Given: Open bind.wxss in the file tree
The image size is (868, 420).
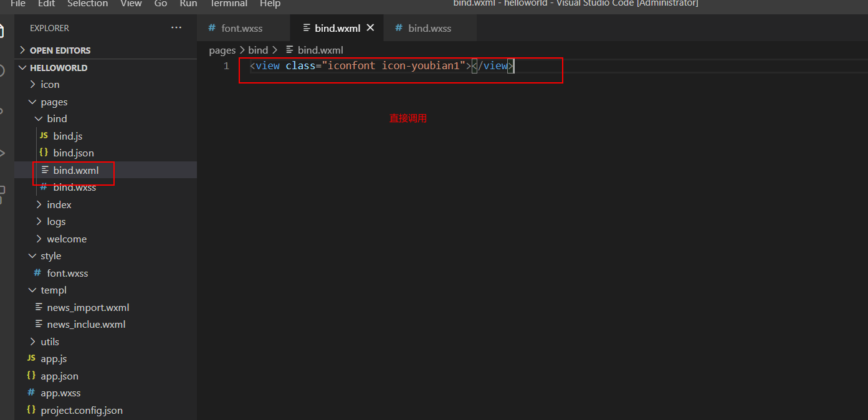Looking at the screenshot, I should pyautogui.click(x=75, y=187).
